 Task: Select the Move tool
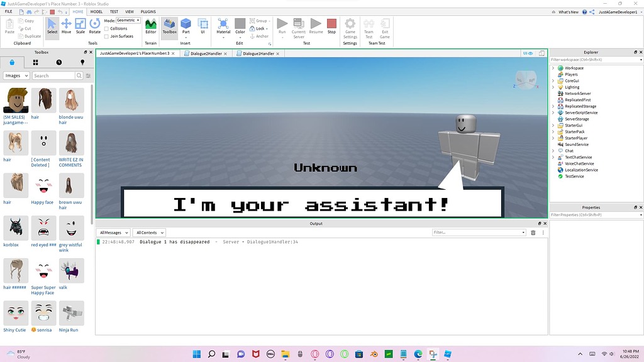66,26
